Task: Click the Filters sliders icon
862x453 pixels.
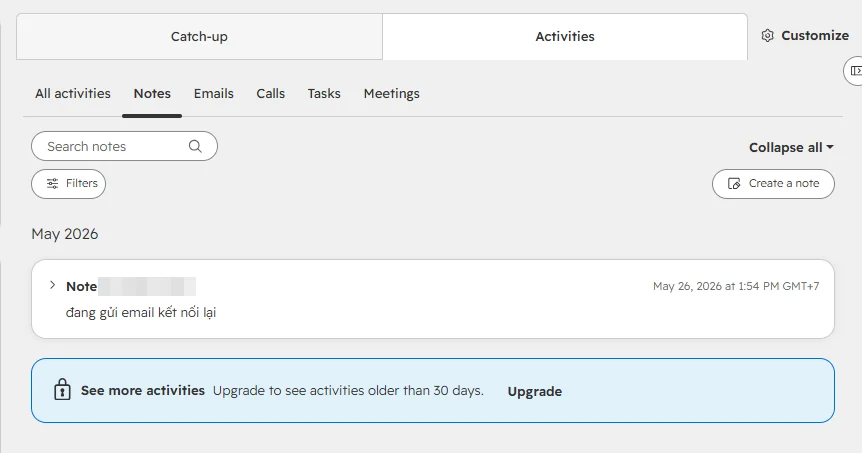Action: [52, 184]
